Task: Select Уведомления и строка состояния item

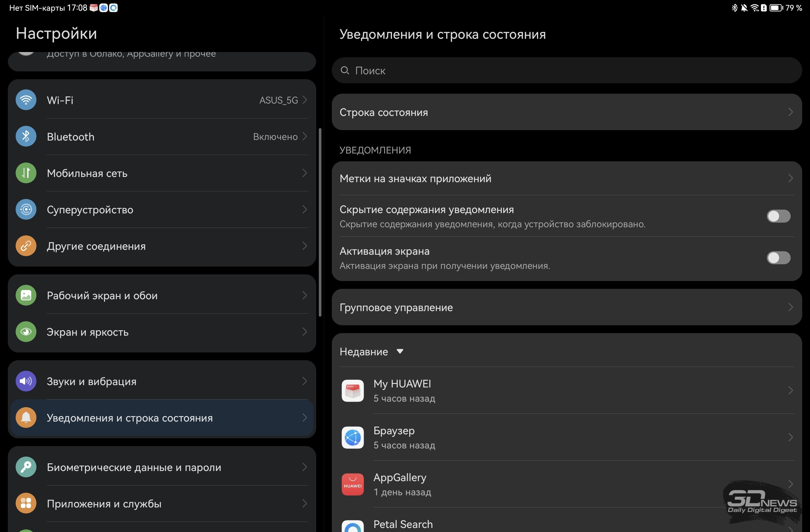Action: pyautogui.click(x=162, y=418)
